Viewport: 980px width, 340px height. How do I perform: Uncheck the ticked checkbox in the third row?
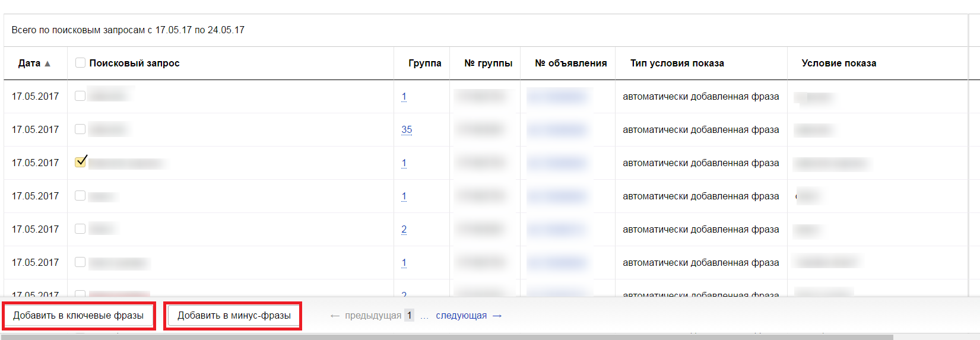81,162
